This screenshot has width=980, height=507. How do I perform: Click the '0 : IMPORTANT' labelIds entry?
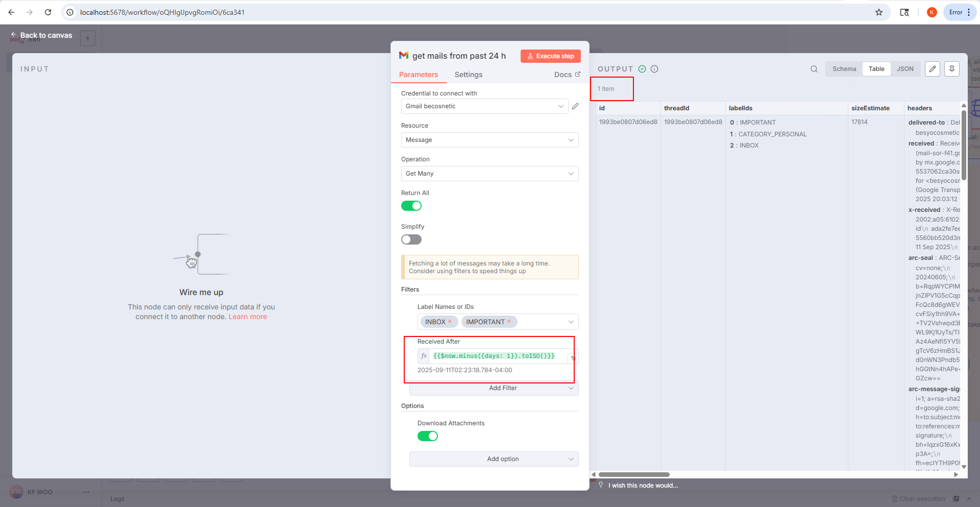[x=753, y=123]
